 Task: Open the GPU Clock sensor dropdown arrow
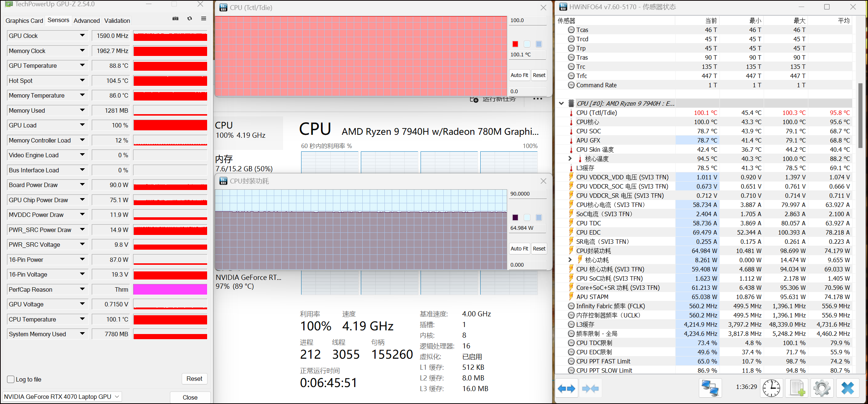(82, 35)
